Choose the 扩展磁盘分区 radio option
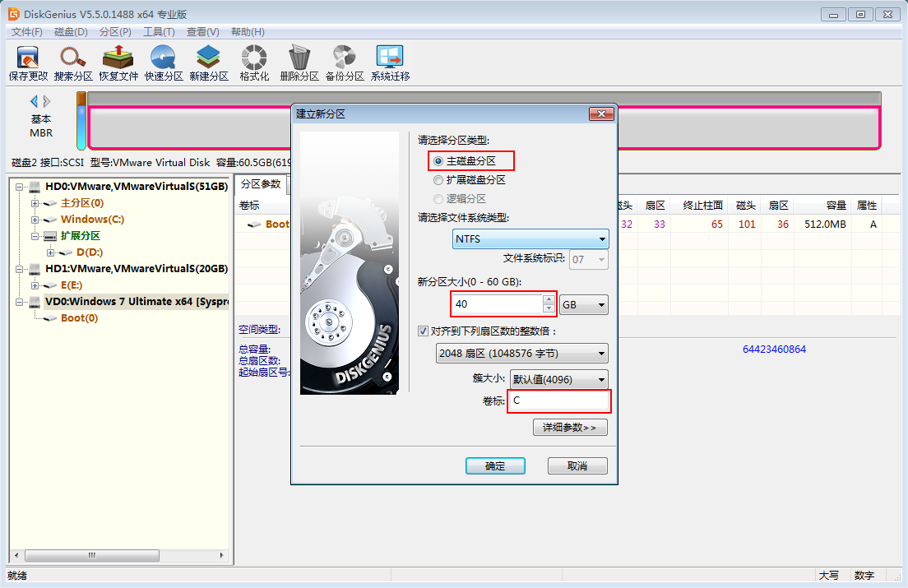 click(x=438, y=180)
